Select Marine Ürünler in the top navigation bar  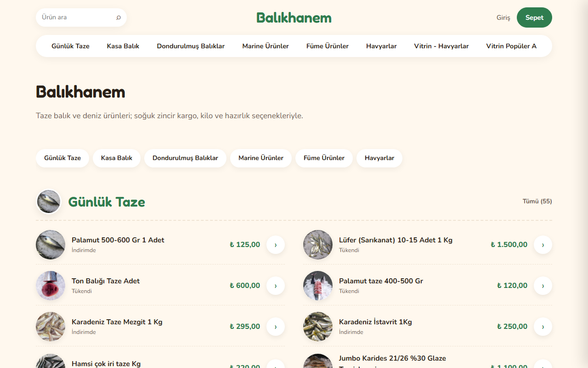(x=266, y=46)
